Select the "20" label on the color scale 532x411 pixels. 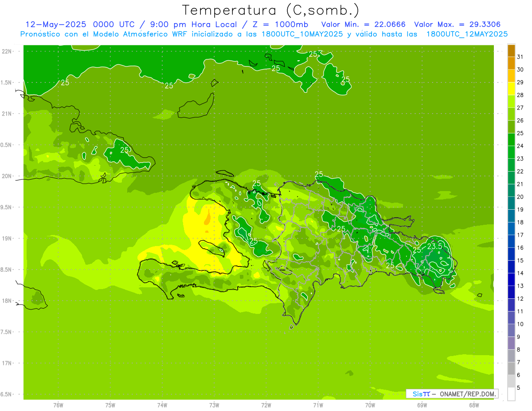520,197
